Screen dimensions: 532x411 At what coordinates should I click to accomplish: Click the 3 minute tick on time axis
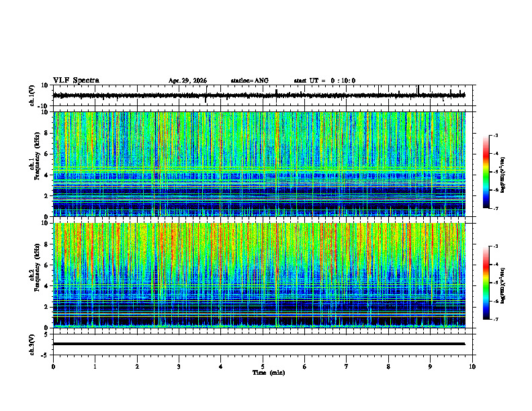coord(179,367)
